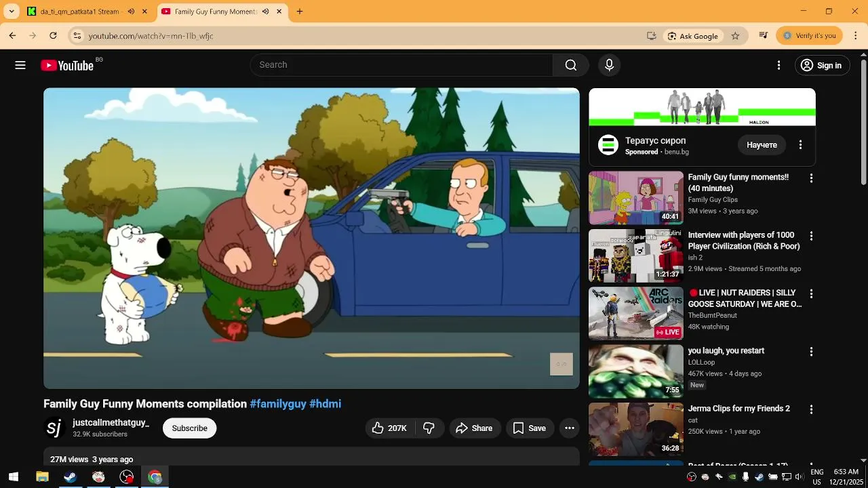The height and width of the screenshot is (488, 868).
Task: Click the taskbar clock and date
Action: pyautogui.click(x=846, y=477)
